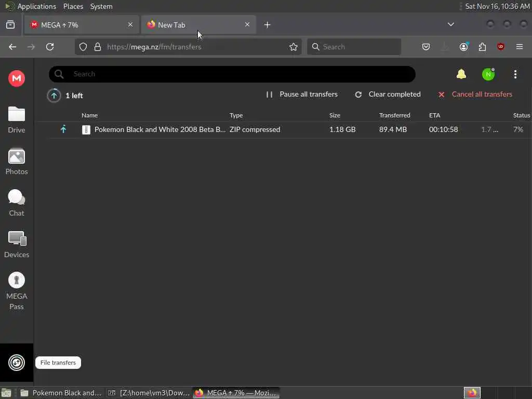Reload the current page
The image size is (532, 399).
(x=50, y=47)
